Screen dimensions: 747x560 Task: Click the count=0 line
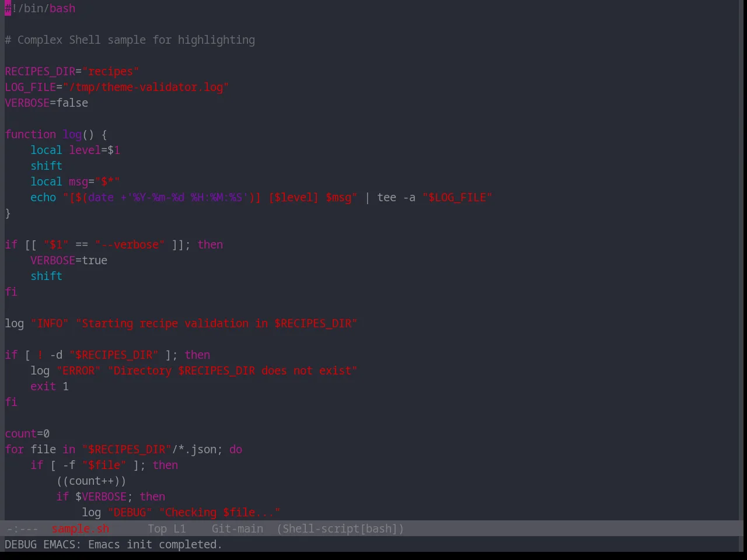[x=27, y=434]
